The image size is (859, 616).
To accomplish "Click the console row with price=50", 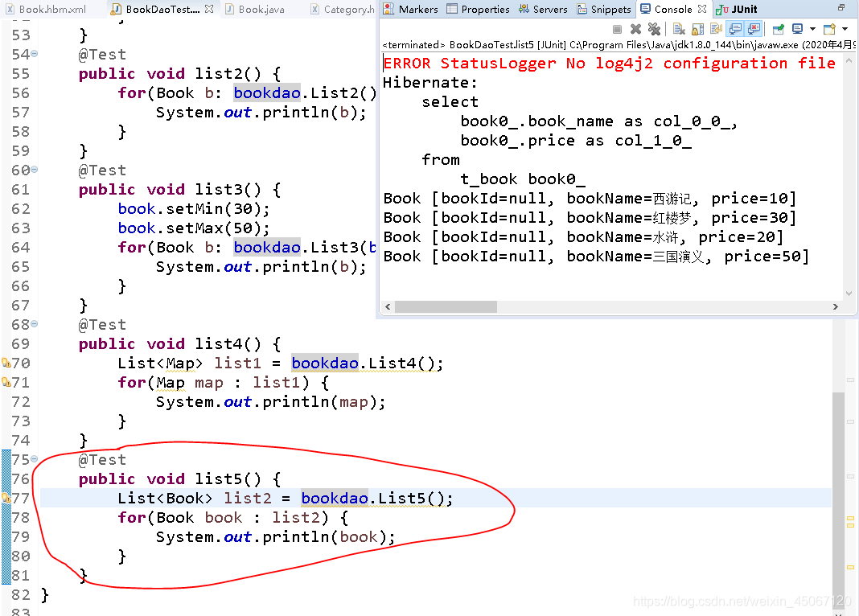I will [596, 257].
